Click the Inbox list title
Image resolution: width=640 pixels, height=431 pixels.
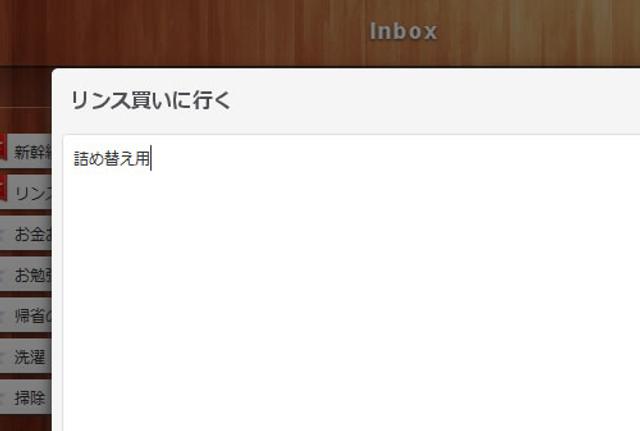click(x=403, y=31)
